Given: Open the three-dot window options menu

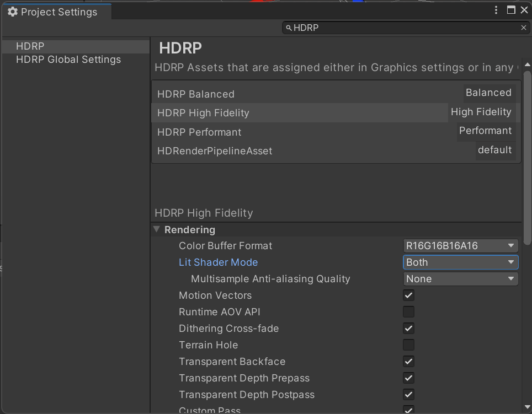Looking at the screenshot, I should [x=496, y=10].
